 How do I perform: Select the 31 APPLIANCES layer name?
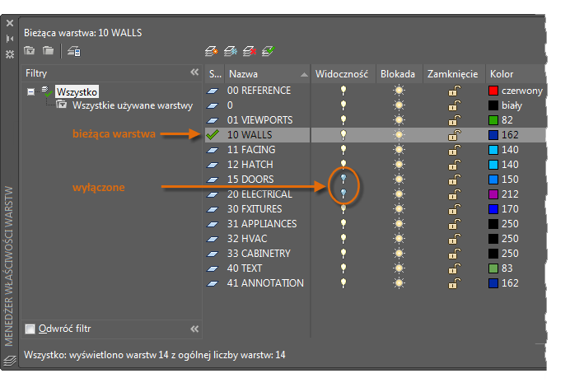[262, 224]
